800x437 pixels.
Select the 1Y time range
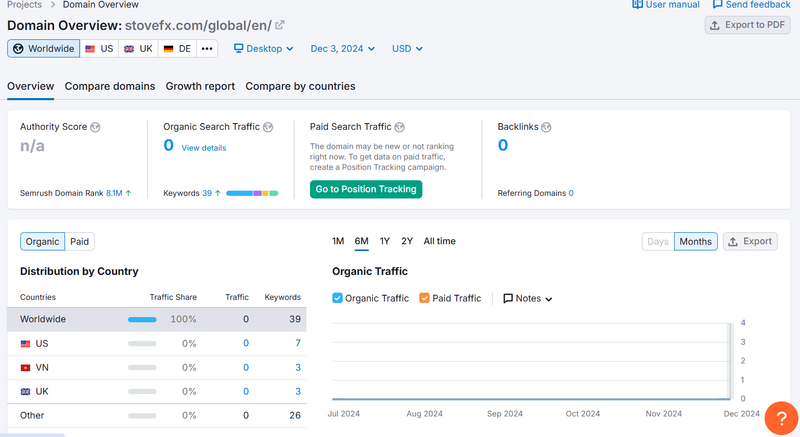(385, 241)
